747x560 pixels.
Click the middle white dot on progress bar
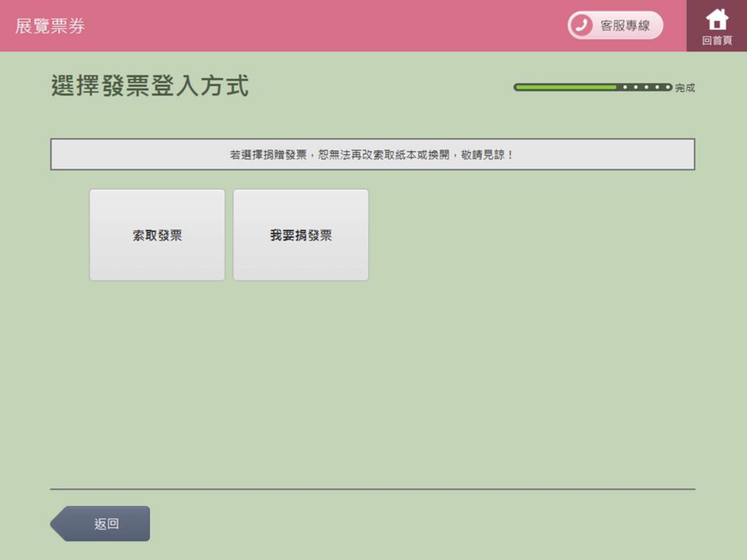tap(646, 87)
